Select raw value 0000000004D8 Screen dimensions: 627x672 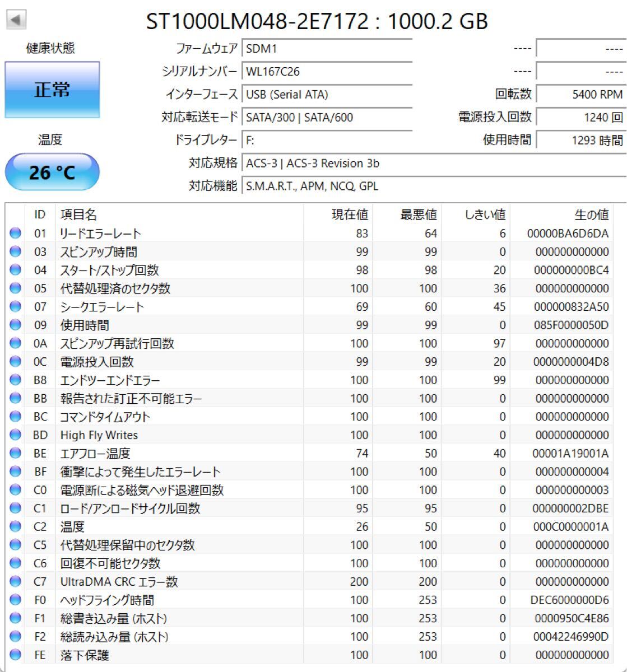571,361
